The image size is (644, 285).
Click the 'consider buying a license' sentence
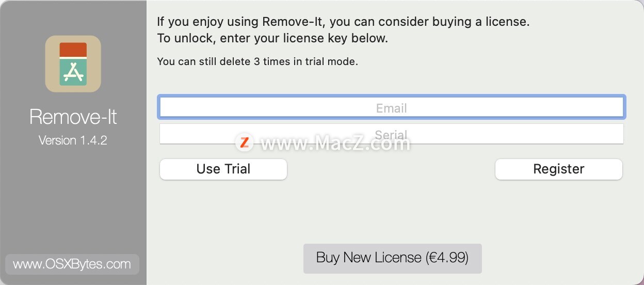tap(343, 22)
